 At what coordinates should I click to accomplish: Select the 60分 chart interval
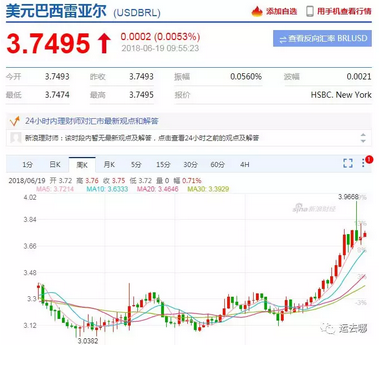(217, 164)
